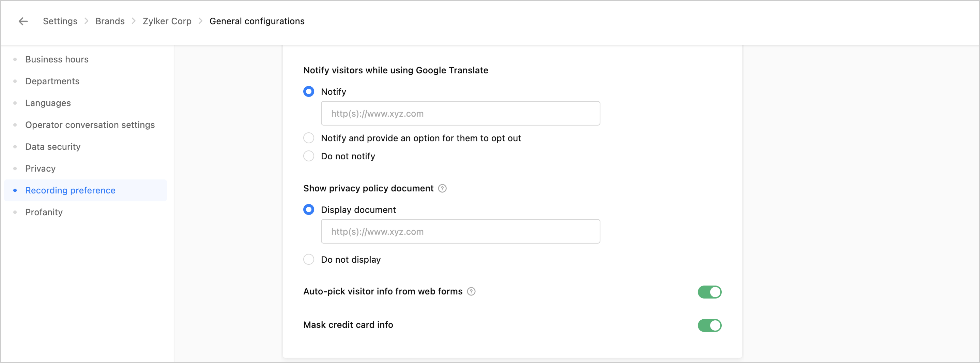Click the back arrow icon

tap(23, 21)
